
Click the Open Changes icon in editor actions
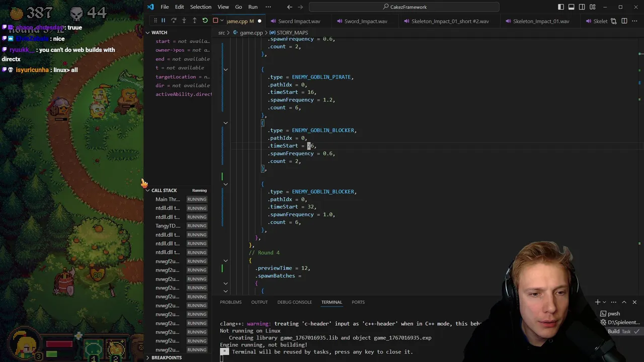pos(613,21)
